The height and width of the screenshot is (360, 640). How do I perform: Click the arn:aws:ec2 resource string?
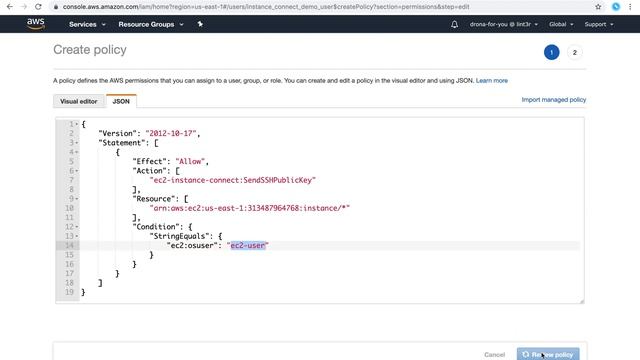249,208
